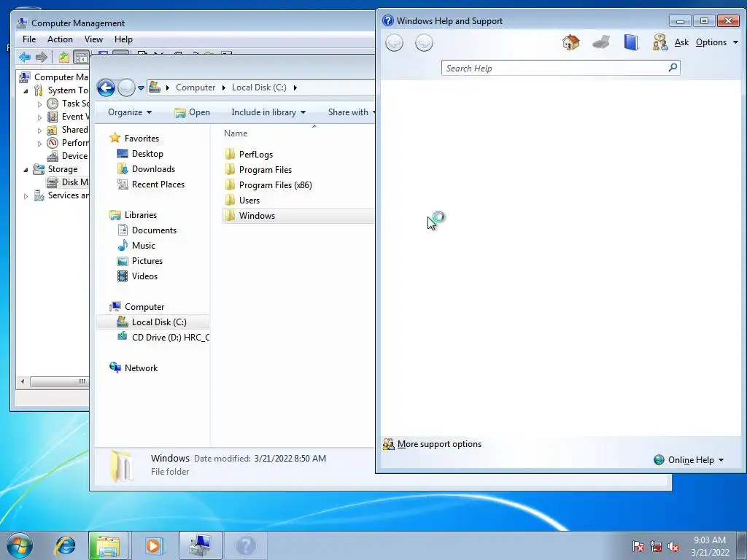747x560 pixels.
Task: Open the View menu
Action: [93, 39]
